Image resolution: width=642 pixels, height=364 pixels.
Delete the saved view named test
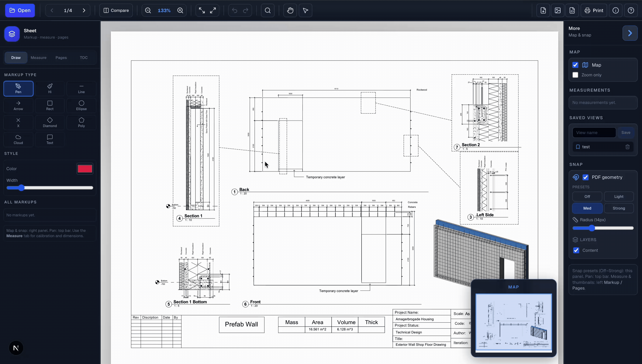[627, 147]
